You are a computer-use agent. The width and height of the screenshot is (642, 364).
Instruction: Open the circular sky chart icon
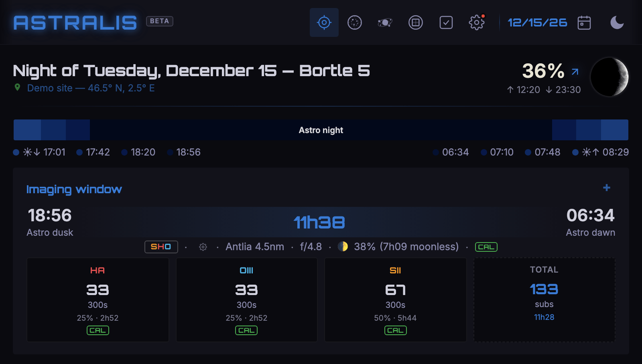[x=355, y=22]
